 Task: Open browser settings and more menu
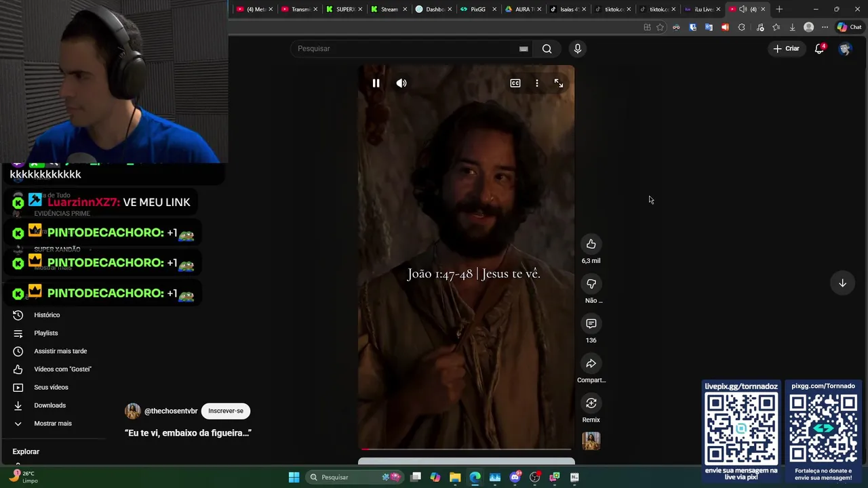coord(825,27)
